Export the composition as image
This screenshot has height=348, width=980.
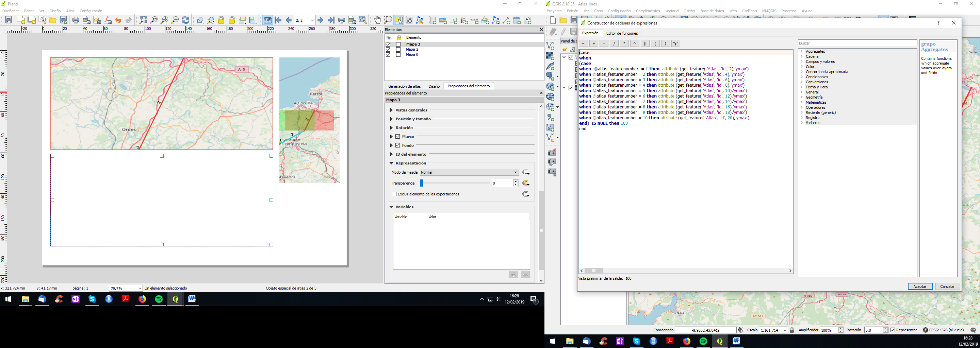tap(86, 20)
